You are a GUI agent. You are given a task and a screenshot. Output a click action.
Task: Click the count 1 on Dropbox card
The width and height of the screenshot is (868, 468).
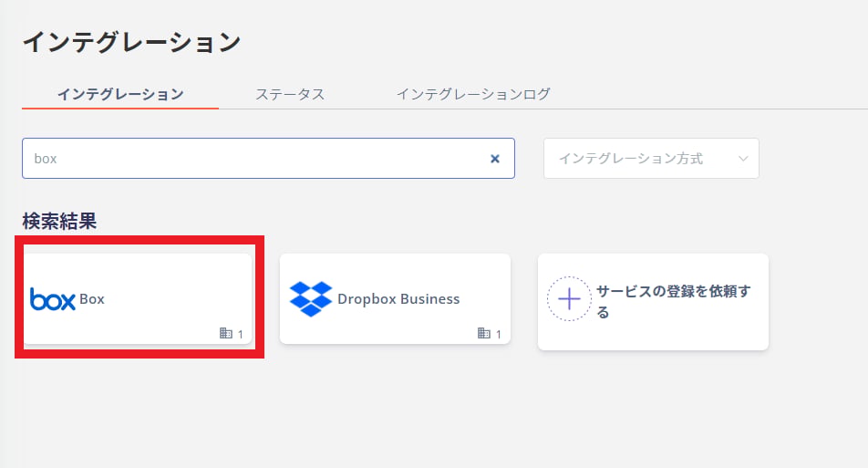[x=498, y=334]
